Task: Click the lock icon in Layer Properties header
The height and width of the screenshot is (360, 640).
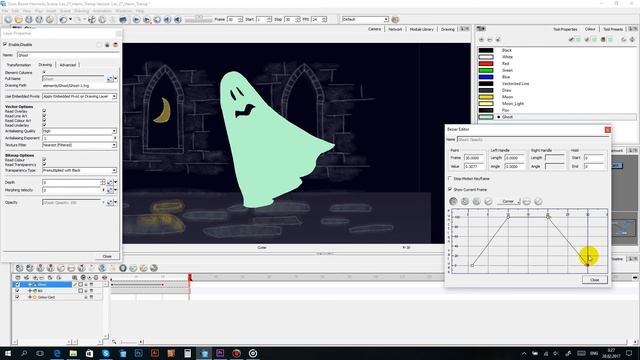Action: pyautogui.click(x=107, y=44)
